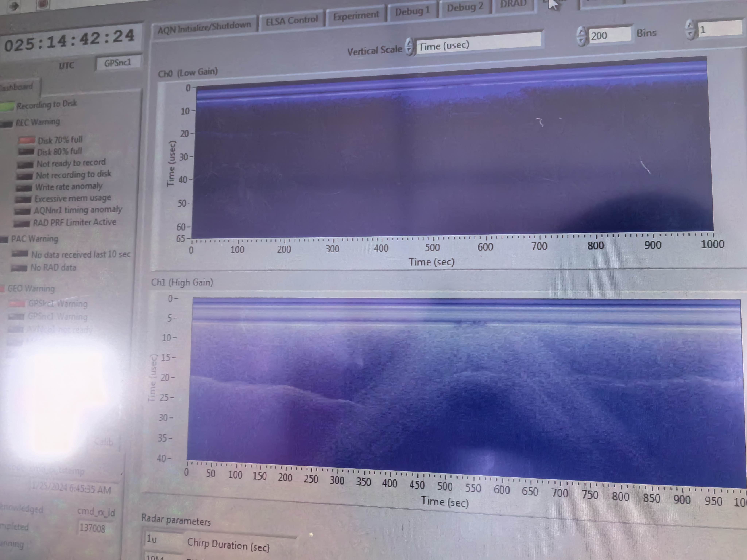Click the No RAD data indicator LED

(19, 268)
